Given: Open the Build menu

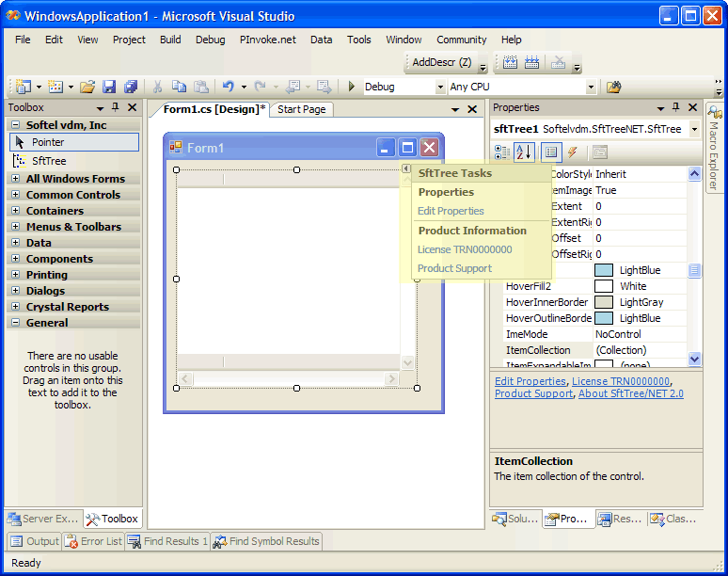Looking at the screenshot, I should [170, 40].
